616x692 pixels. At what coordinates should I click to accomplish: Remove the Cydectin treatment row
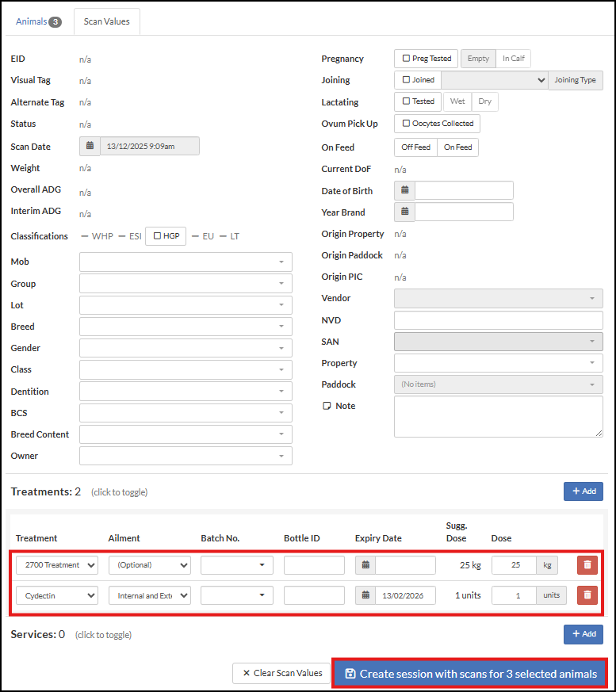(587, 595)
